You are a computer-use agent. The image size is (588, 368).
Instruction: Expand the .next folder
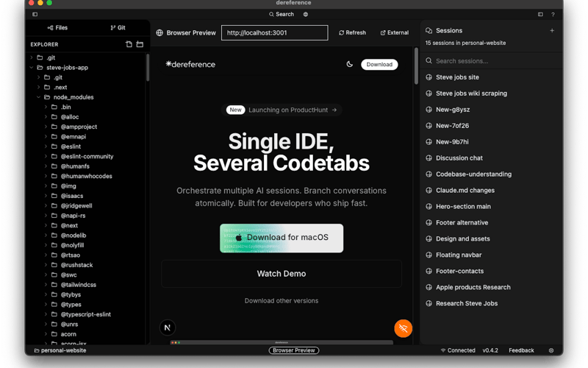click(39, 87)
